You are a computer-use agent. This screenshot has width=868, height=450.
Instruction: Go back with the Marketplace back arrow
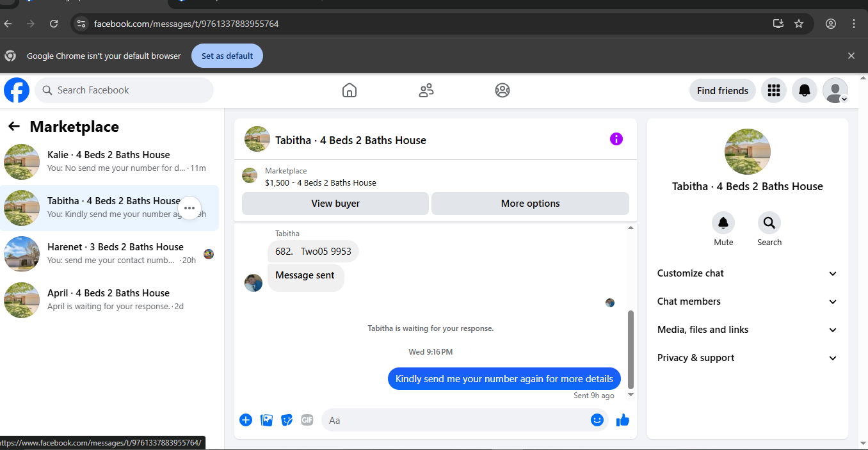(x=14, y=127)
